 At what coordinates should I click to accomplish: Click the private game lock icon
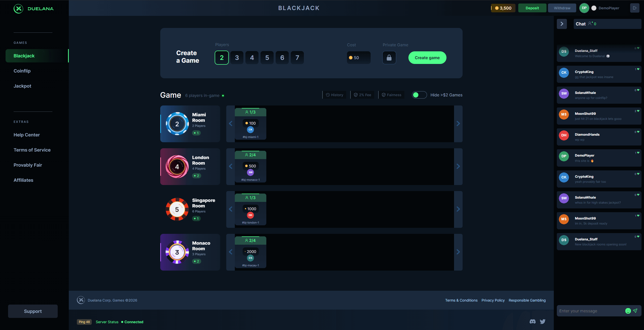(x=389, y=58)
